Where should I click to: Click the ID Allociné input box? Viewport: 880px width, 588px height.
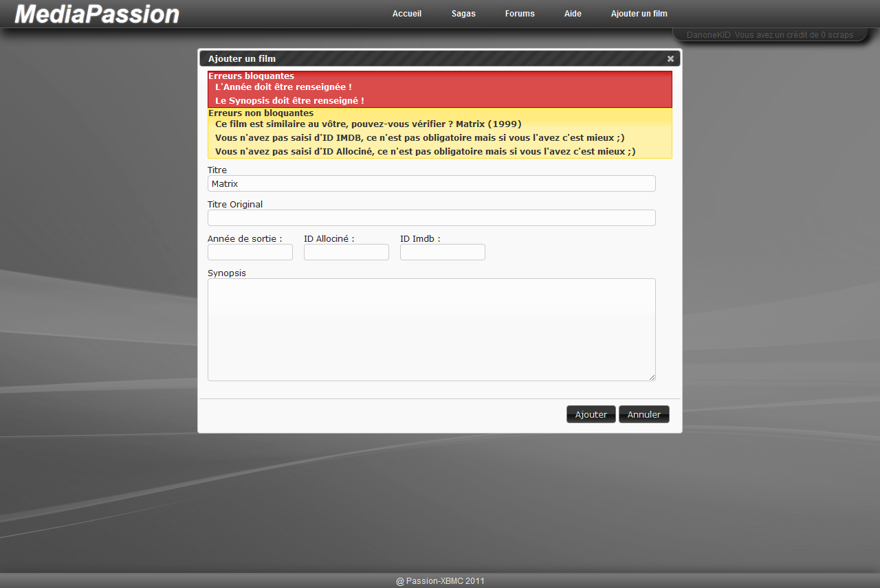[346, 252]
